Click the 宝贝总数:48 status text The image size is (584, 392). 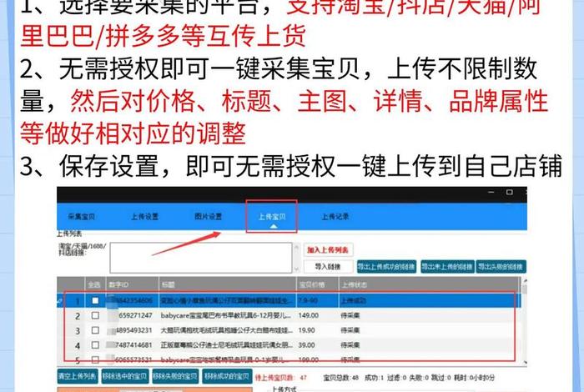[340, 378]
